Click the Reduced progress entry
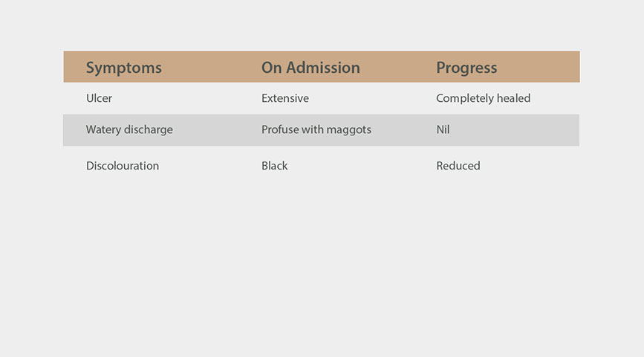This screenshot has width=644, height=357. (458, 165)
